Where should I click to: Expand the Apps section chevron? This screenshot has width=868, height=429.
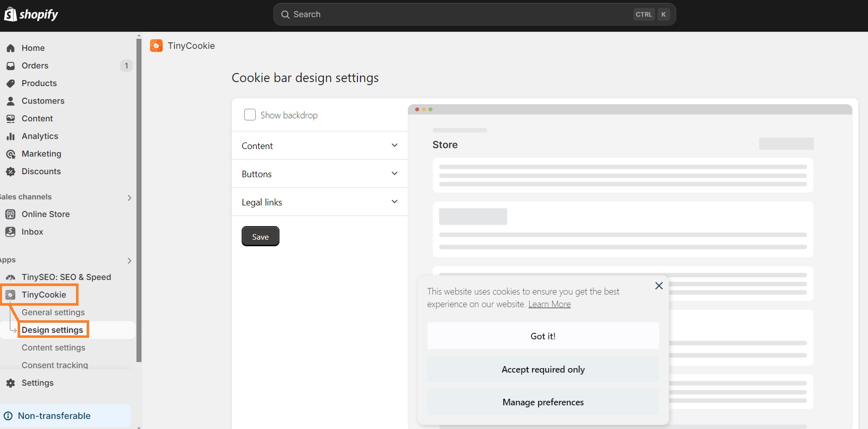(129, 261)
